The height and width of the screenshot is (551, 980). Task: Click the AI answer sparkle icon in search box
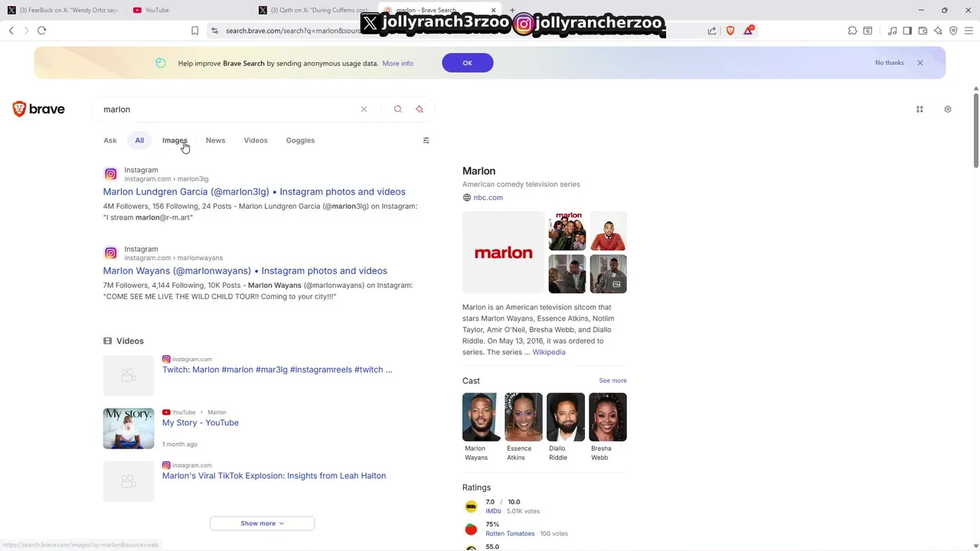[420, 109]
